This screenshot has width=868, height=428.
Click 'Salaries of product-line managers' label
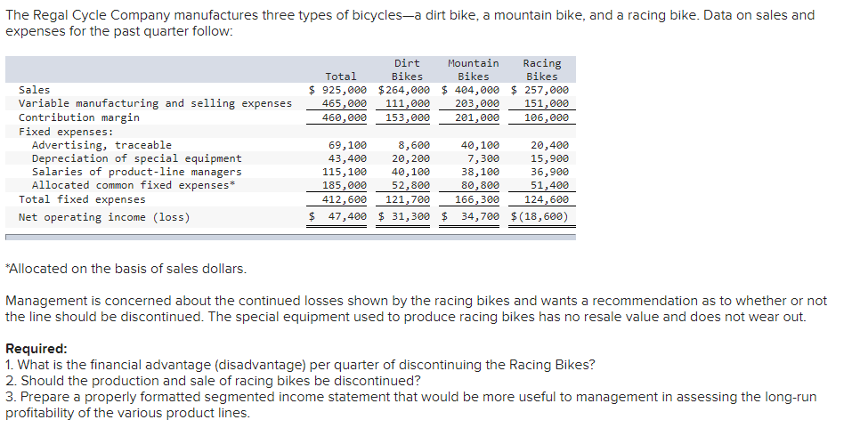pyautogui.click(x=137, y=172)
